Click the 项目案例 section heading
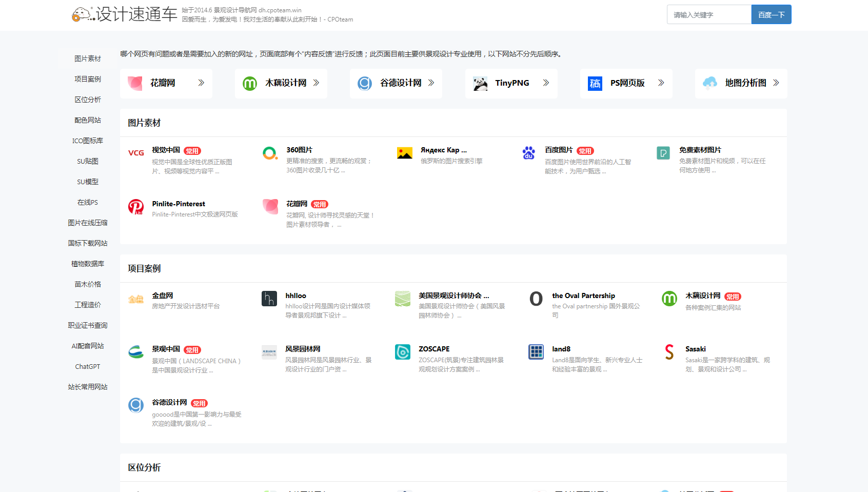This screenshot has width=868, height=492. click(144, 268)
